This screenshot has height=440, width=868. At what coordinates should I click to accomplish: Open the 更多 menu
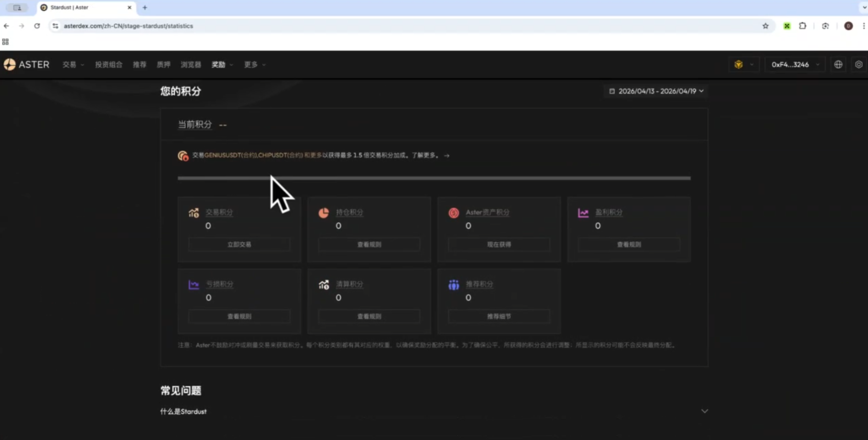(250, 64)
